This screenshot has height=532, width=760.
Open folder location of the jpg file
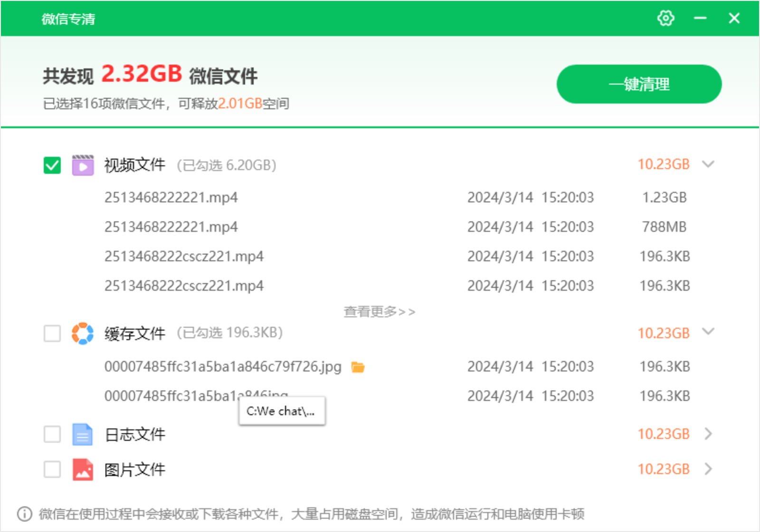click(x=358, y=367)
